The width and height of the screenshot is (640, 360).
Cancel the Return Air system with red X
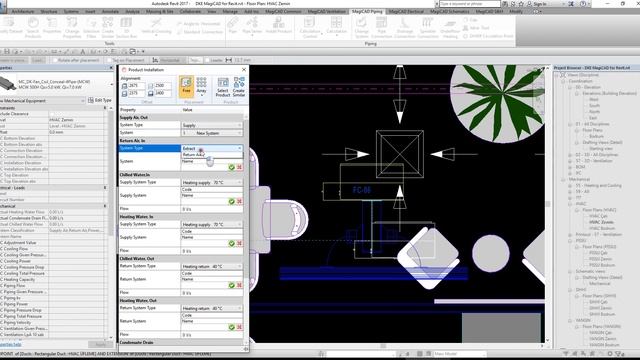point(239,167)
